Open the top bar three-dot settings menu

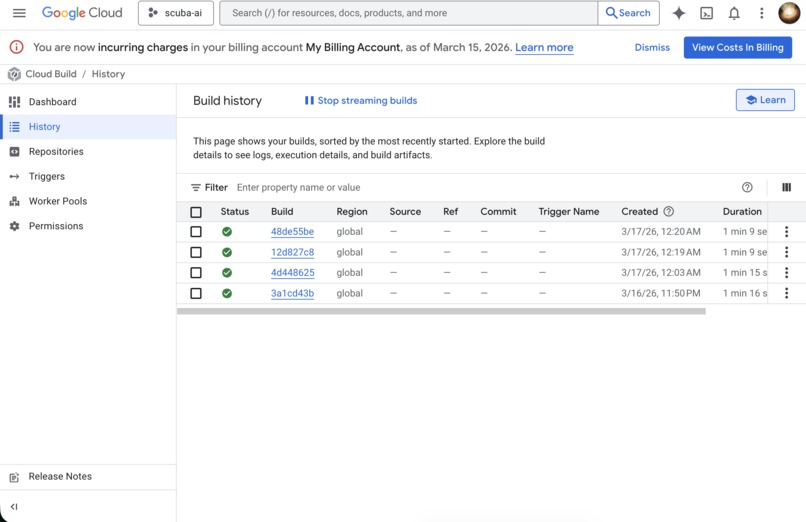point(762,13)
